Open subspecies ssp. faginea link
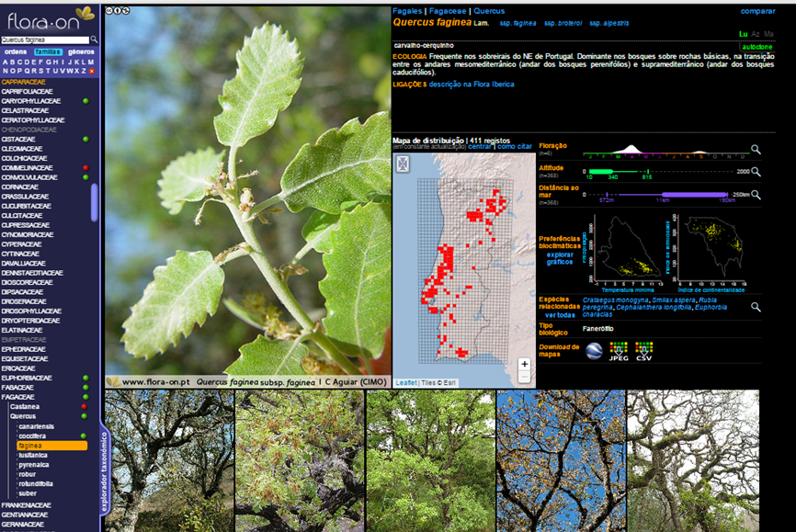Viewport: 796px width, 532px height. pyautogui.click(x=517, y=23)
